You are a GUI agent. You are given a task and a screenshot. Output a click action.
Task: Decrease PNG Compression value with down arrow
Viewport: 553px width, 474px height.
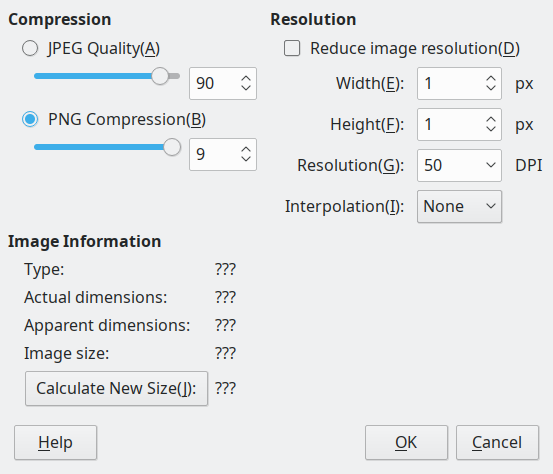[246, 159]
